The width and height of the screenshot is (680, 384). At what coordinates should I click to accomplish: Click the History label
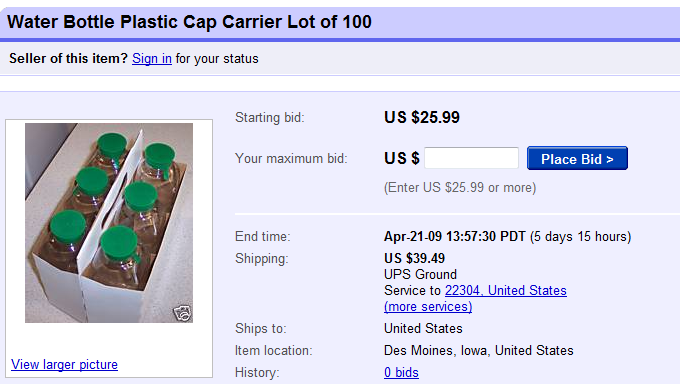click(257, 372)
